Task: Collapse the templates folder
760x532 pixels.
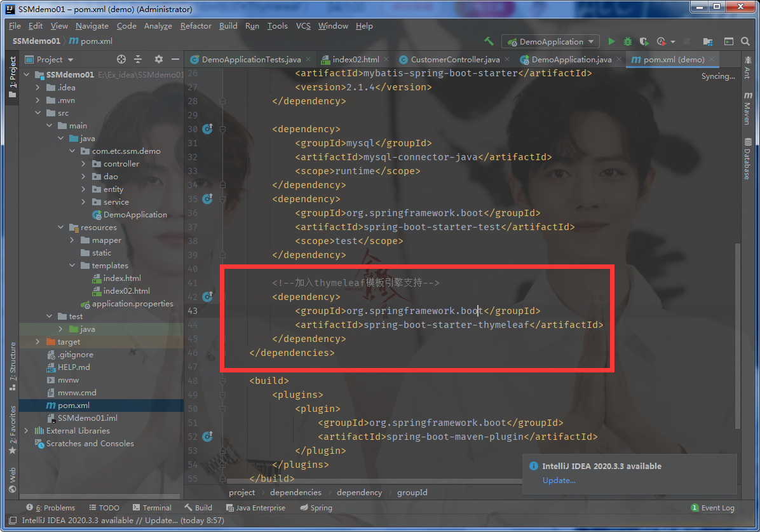Action: (x=72, y=265)
